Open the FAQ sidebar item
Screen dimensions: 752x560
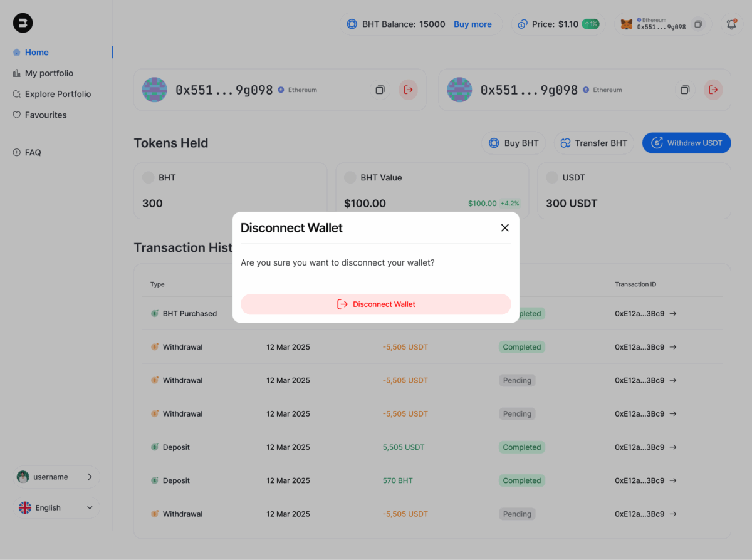[33, 153]
